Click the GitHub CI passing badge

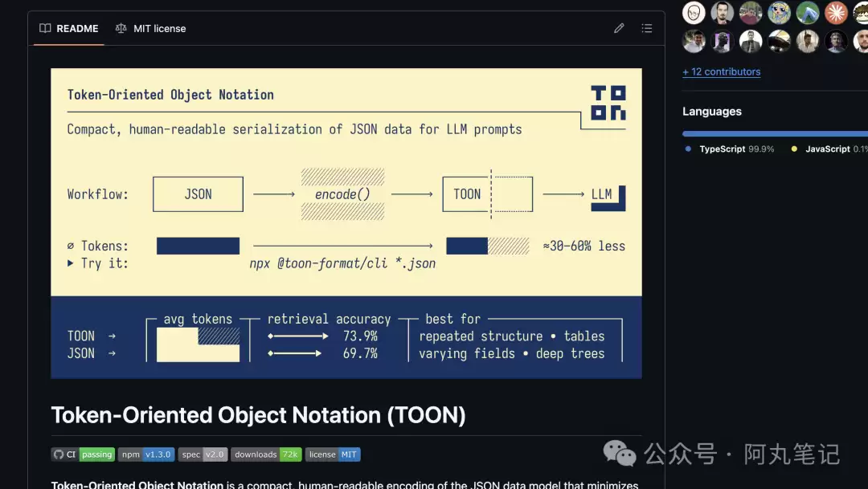point(83,454)
